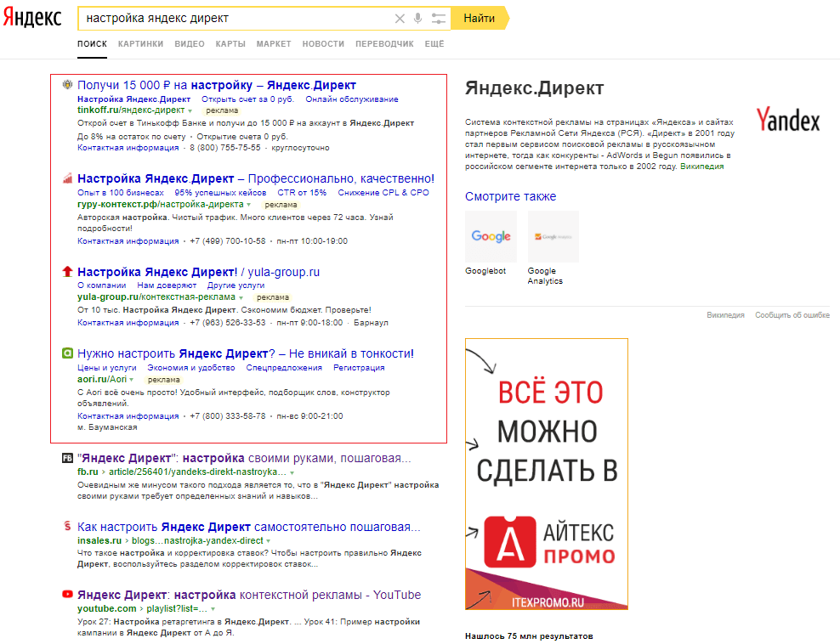Click the Google Analytics thumbnail
The width and height of the screenshot is (840, 644).
(553, 237)
